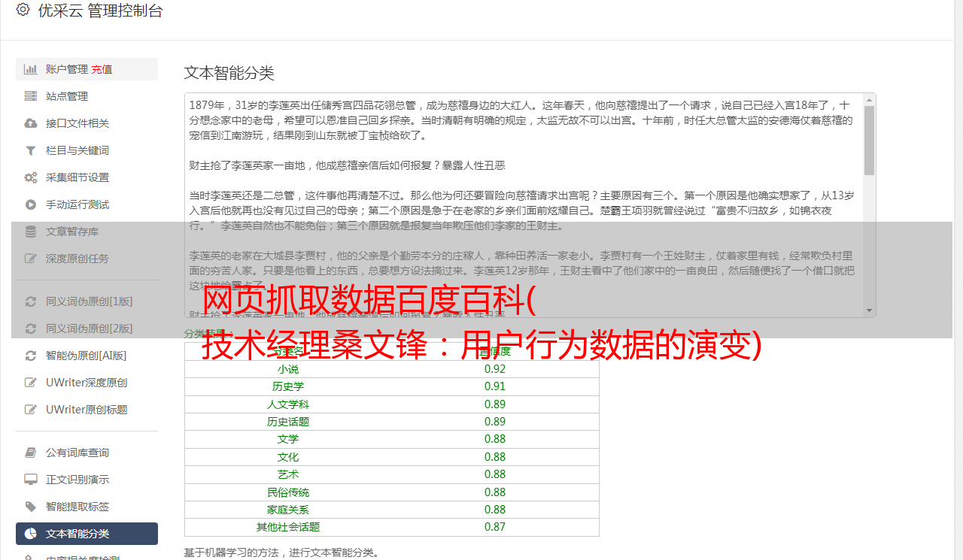This screenshot has height=560, width=963.
Task: Click the monitor icon beside 正文识别演示
Action: 31,480
